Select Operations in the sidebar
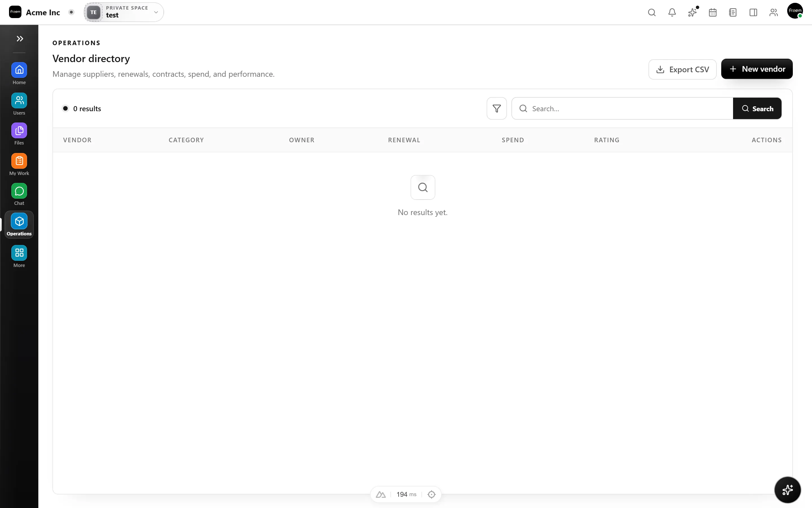Viewport: 812px width, 508px height. point(19,225)
